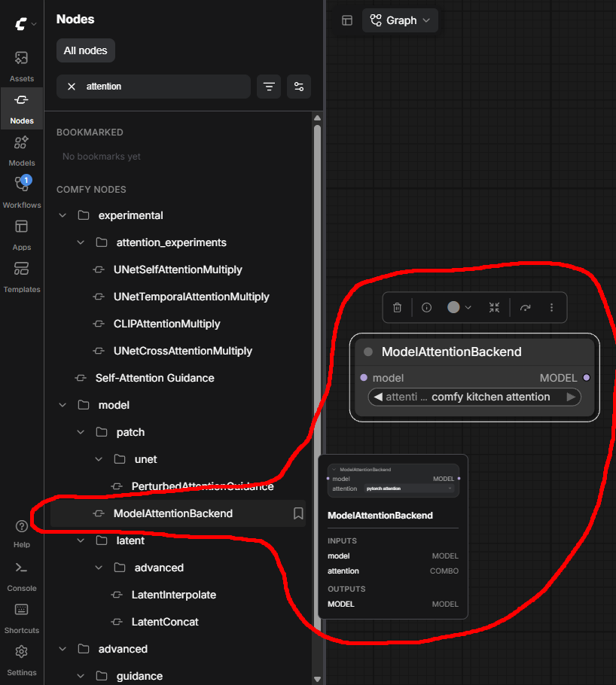Screen dimensions: 616x685
Task: Collapse the patch folder
Action: coord(81,432)
